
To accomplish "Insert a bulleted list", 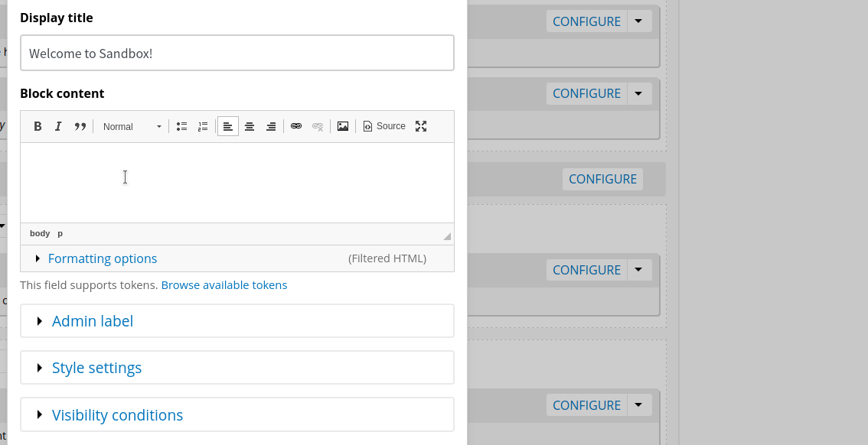I will (181, 126).
